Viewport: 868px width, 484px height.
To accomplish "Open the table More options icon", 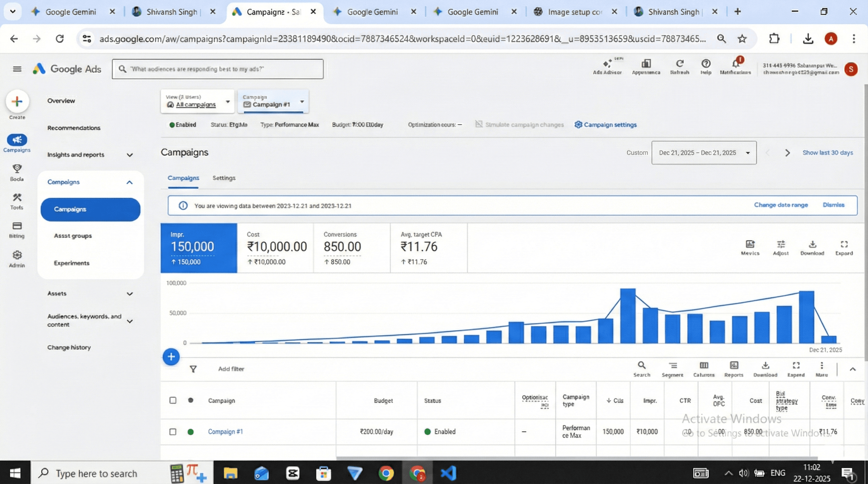I will 822,365.
